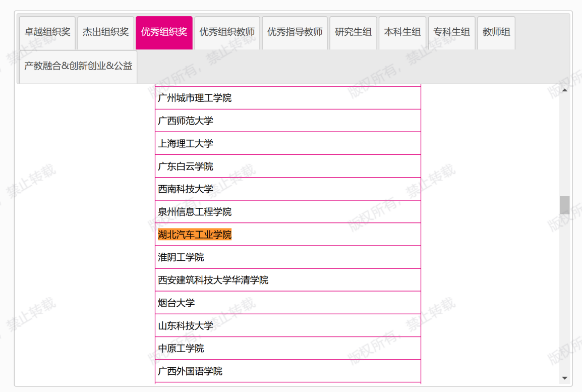Click the 上海理工大学 entry

coord(186,144)
